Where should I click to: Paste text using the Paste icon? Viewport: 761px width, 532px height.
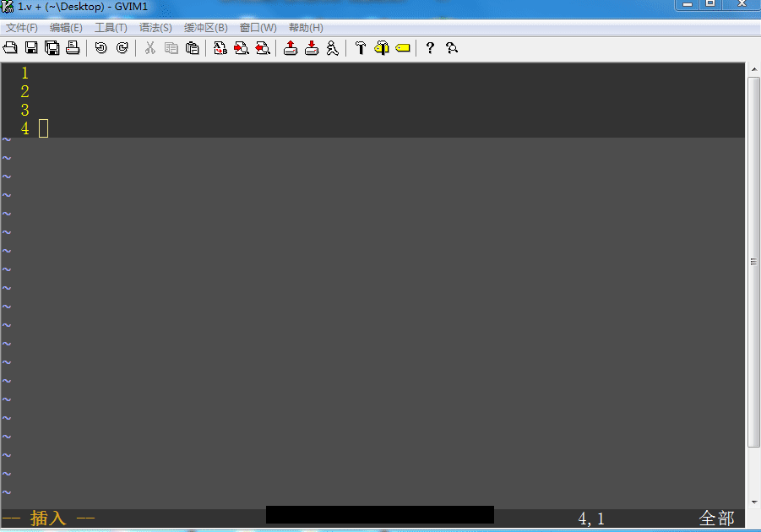tap(192, 47)
